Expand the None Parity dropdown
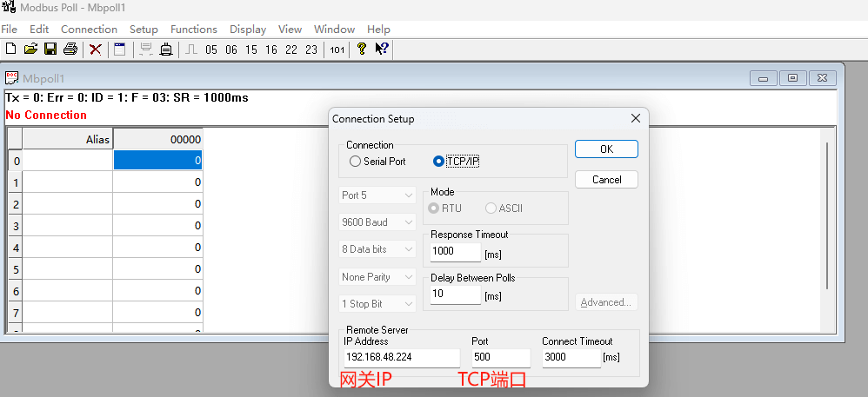The width and height of the screenshot is (868, 397). click(x=377, y=277)
